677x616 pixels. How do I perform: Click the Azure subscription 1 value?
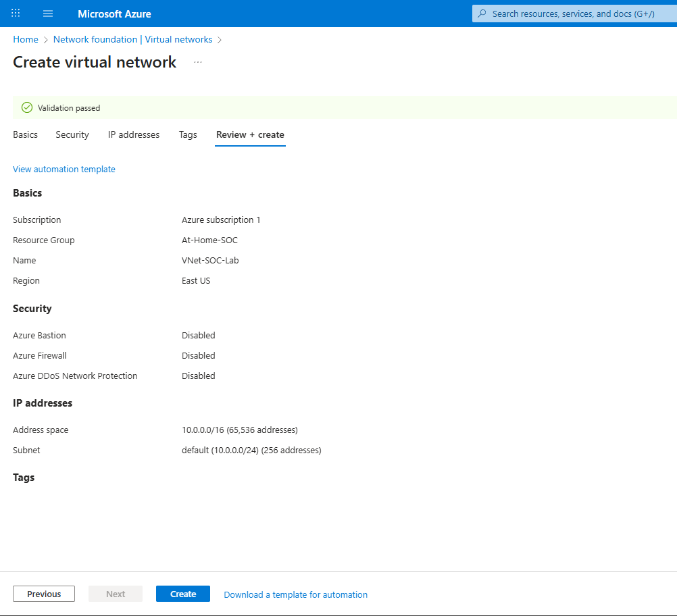tap(221, 220)
